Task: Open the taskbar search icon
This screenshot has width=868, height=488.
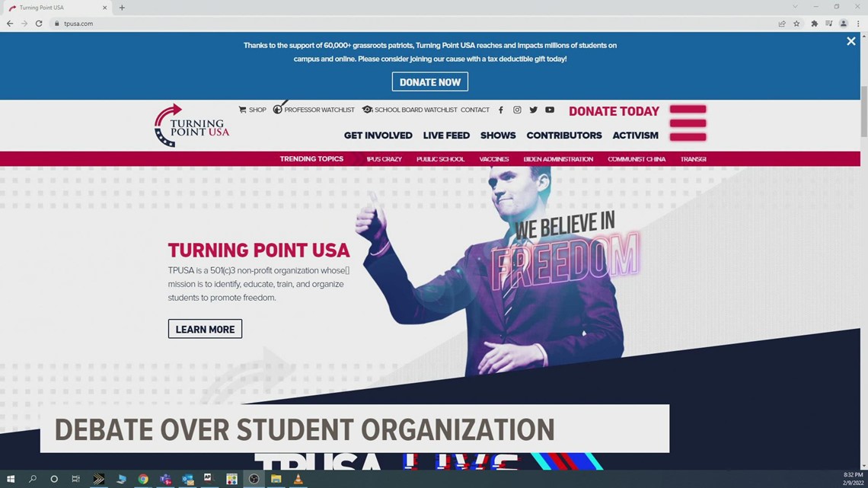Action: pyautogui.click(x=32, y=479)
